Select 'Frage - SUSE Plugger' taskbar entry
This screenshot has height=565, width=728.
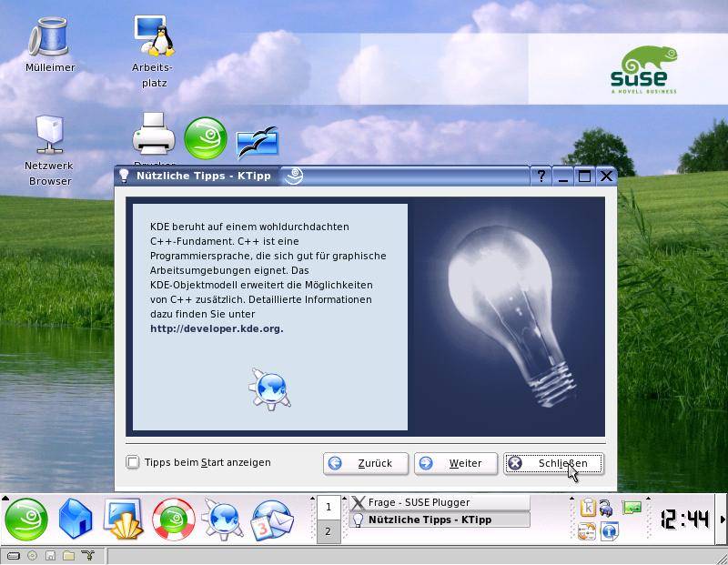[440, 502]
